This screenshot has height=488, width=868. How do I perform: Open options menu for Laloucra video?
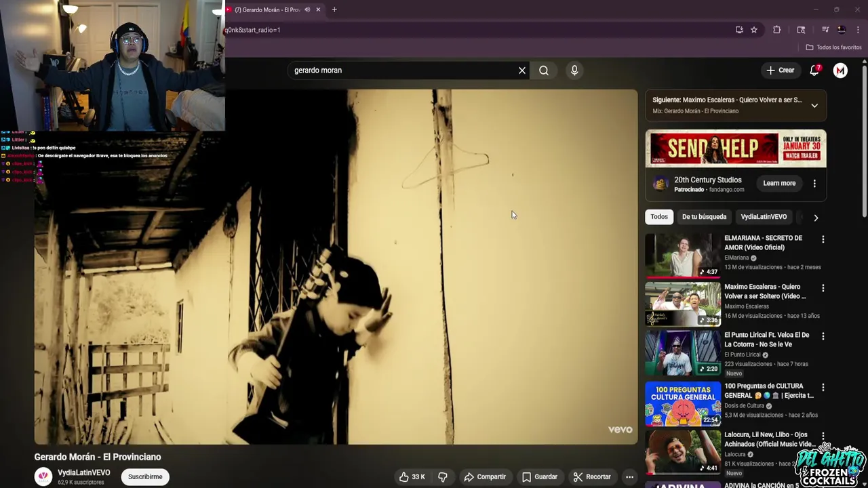(823, 436)
